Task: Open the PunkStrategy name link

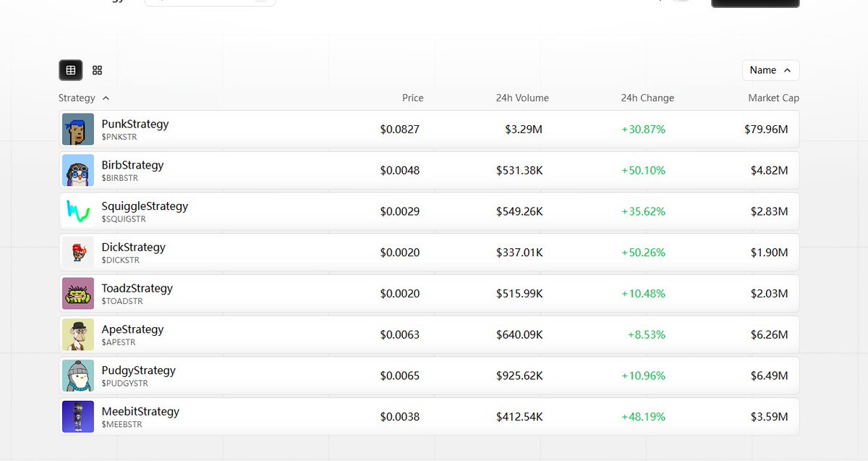Action: tap(135, 124)
